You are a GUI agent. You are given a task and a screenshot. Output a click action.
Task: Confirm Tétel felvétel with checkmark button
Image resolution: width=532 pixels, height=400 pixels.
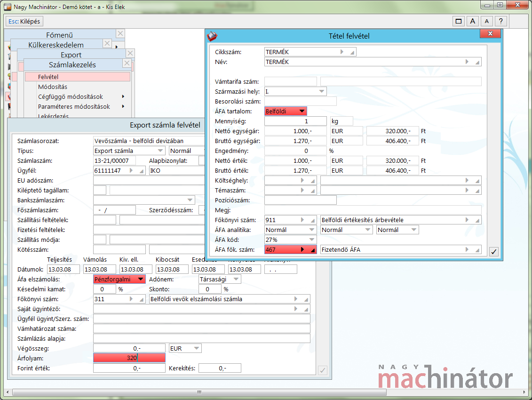coord(493,252)
